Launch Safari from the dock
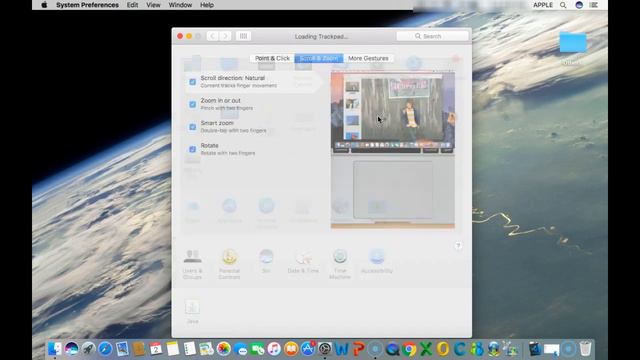Screen dimensions: 640x360 point(105,349)
